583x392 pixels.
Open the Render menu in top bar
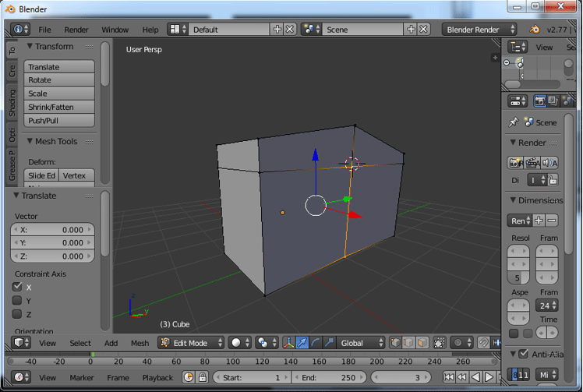tap(76, 30)
